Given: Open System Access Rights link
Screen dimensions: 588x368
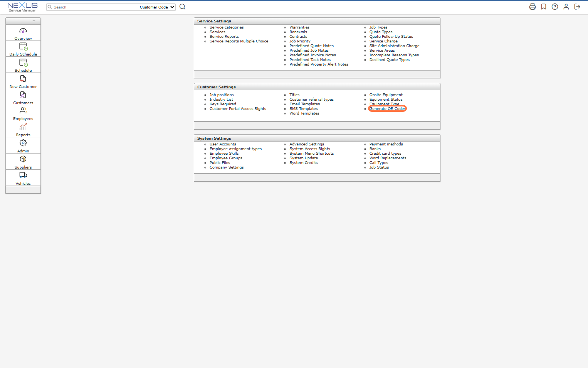Looking at the screenshot, I should point(310,149).
